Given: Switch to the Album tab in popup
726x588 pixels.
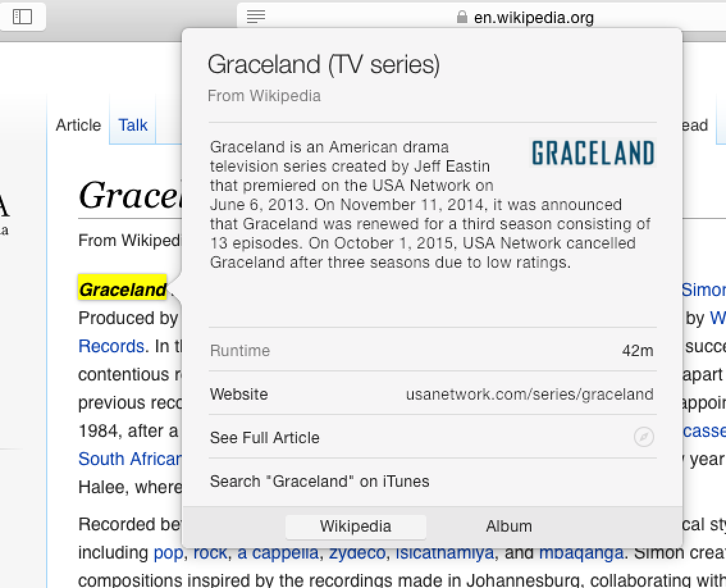Looking at the screenshot, I should point(509,527).
